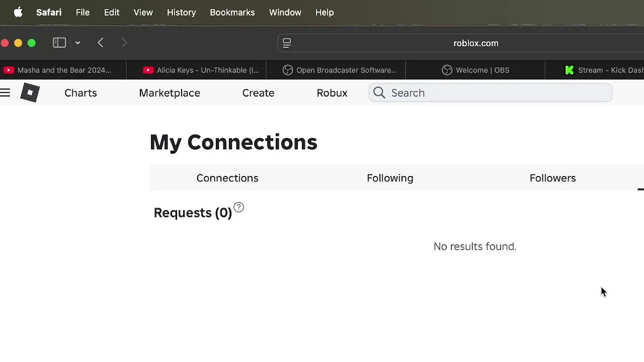Open the Charts page

pos(80,93)
